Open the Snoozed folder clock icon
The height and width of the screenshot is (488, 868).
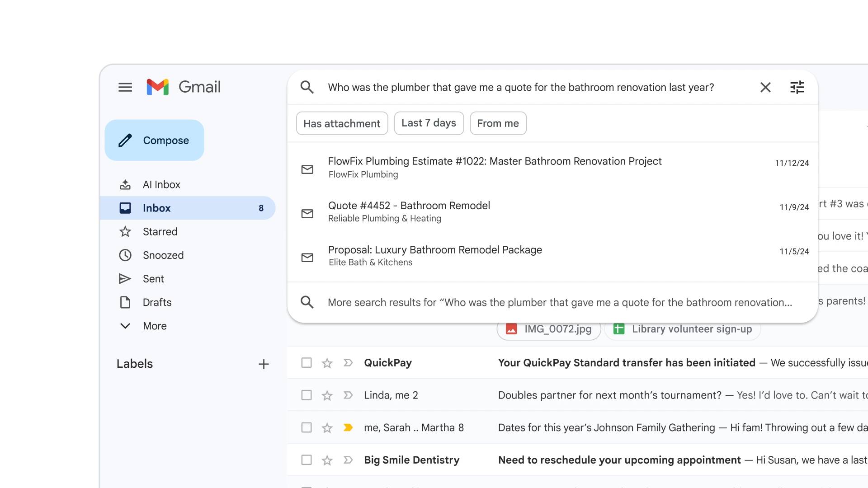[125, 255]
